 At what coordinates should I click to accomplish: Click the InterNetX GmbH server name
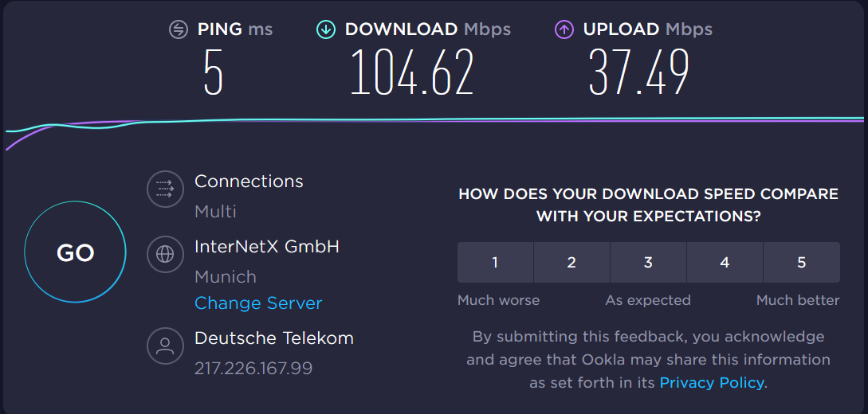pyautogui.click(x=267, y=247)
